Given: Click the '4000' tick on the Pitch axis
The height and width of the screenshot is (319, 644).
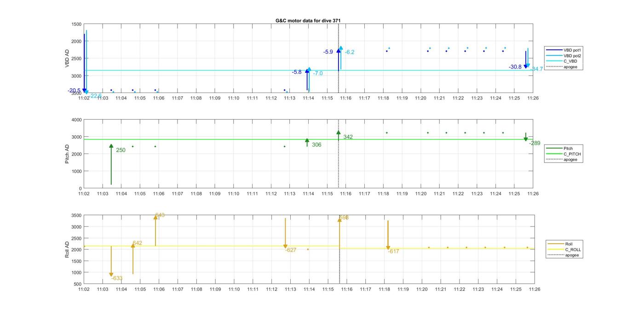Looking at the screenshot, I should (x=76, y=120).
